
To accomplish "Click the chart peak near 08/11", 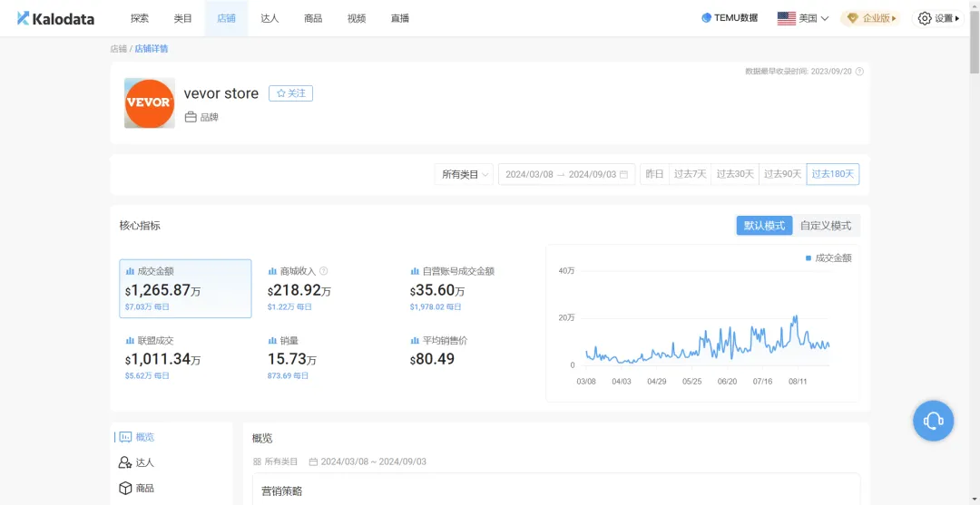I will pyautogui.click(x=796, y=317).
